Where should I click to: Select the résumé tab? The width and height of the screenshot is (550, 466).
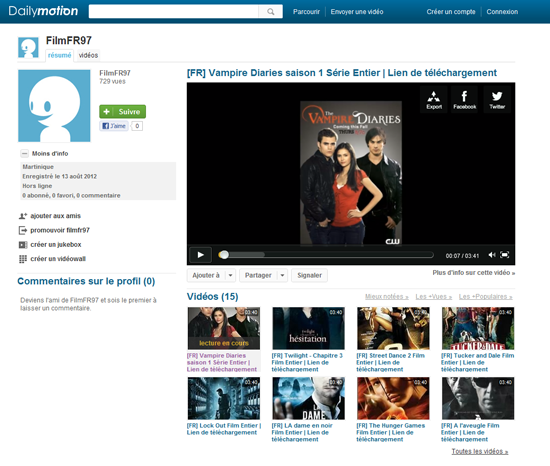pos(59,55)
